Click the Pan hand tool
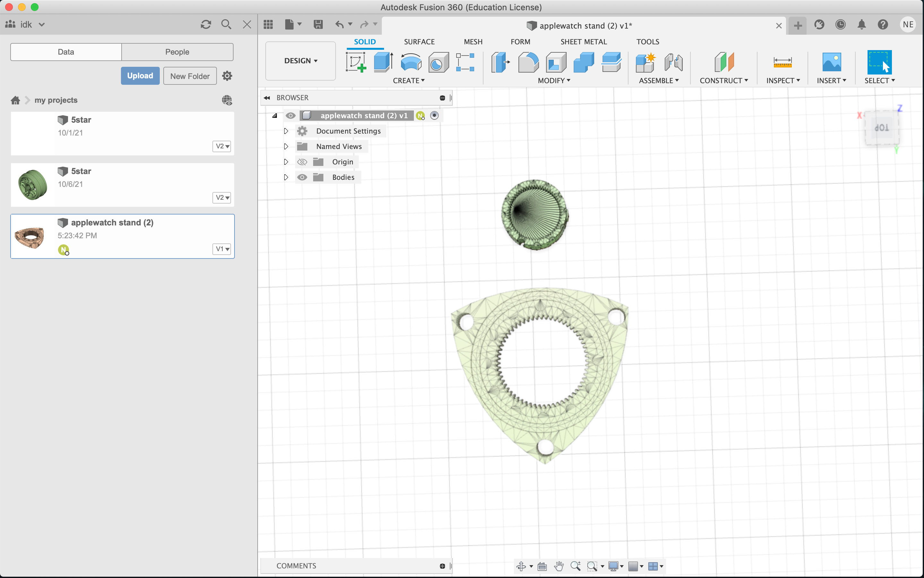 pyautogui.click(x=559, y=566)
